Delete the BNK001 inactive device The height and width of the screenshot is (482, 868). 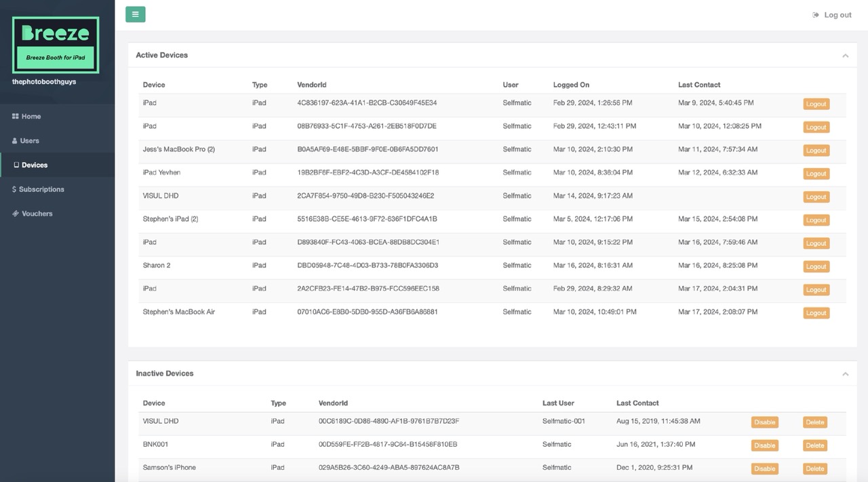pyautogui.click(x=814, y=445)
